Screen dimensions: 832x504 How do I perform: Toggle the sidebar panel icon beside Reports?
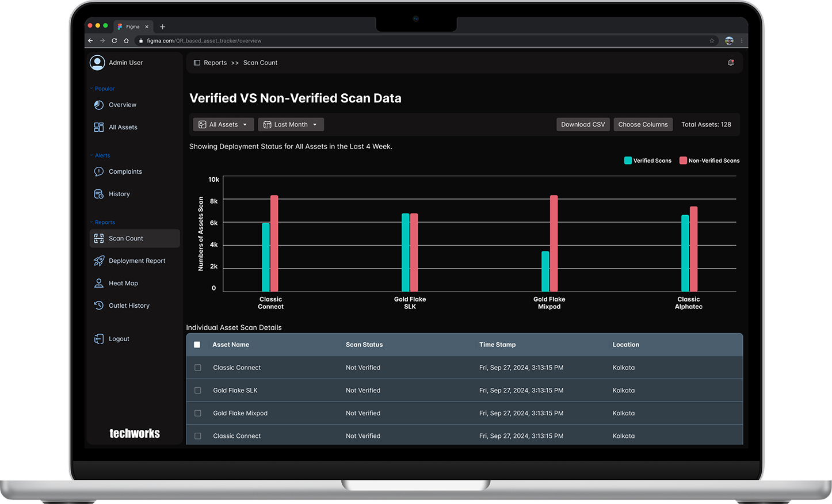197,63
